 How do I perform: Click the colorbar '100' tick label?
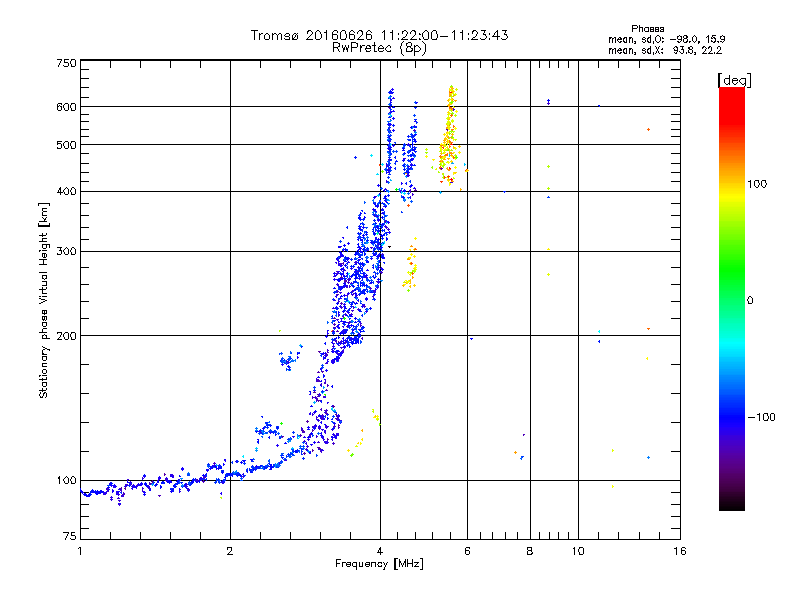757,184
